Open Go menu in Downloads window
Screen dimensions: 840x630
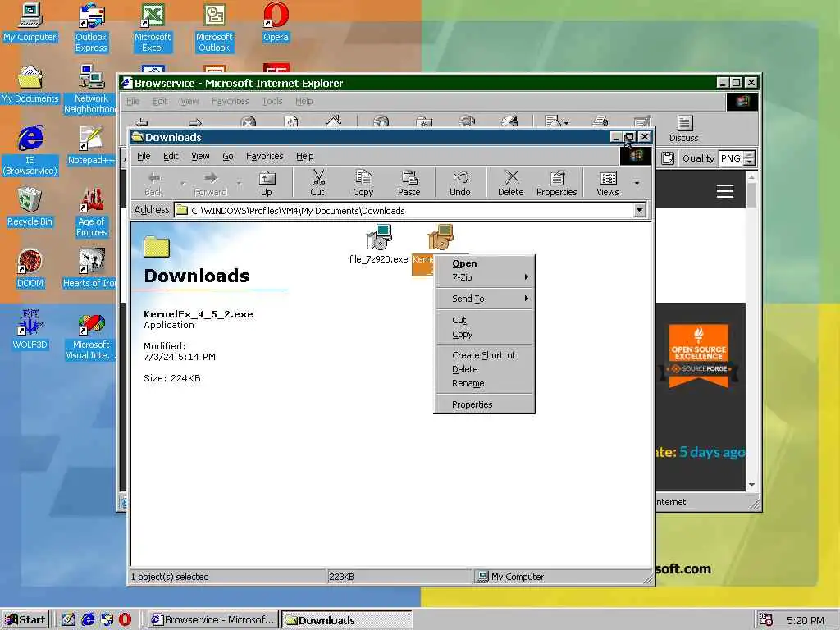coord(228,156)
